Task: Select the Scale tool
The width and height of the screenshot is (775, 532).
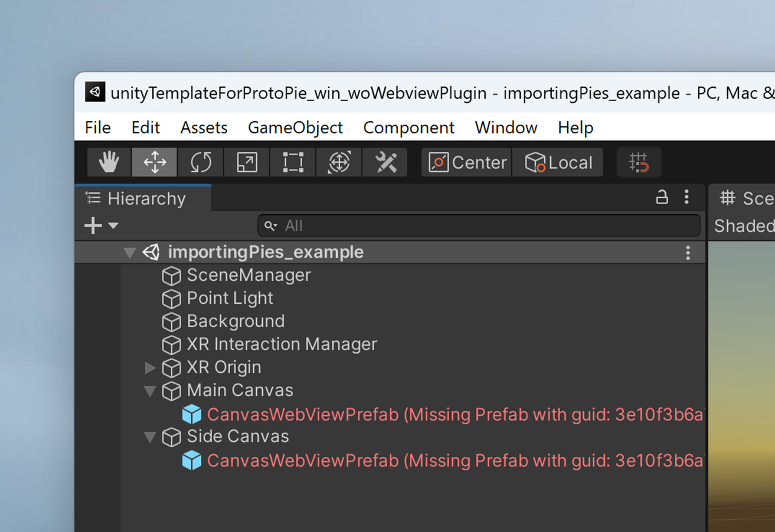Action: pyautogui.click(x=246, y=162)
